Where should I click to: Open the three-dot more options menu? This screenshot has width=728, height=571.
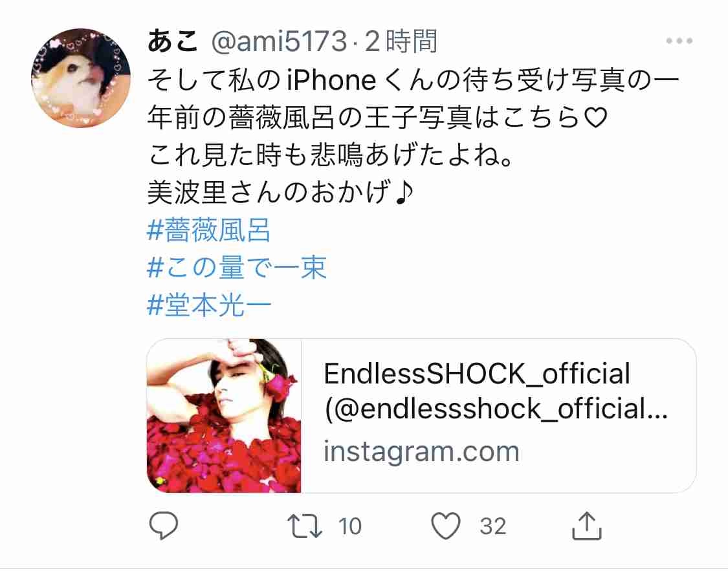(x=679, y=41)
